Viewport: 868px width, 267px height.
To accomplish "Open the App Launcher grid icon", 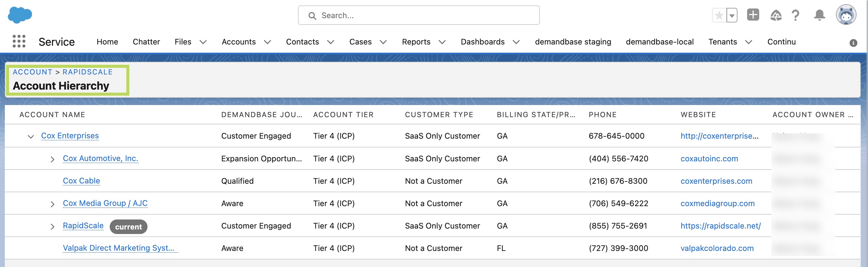I will (19, 41).
